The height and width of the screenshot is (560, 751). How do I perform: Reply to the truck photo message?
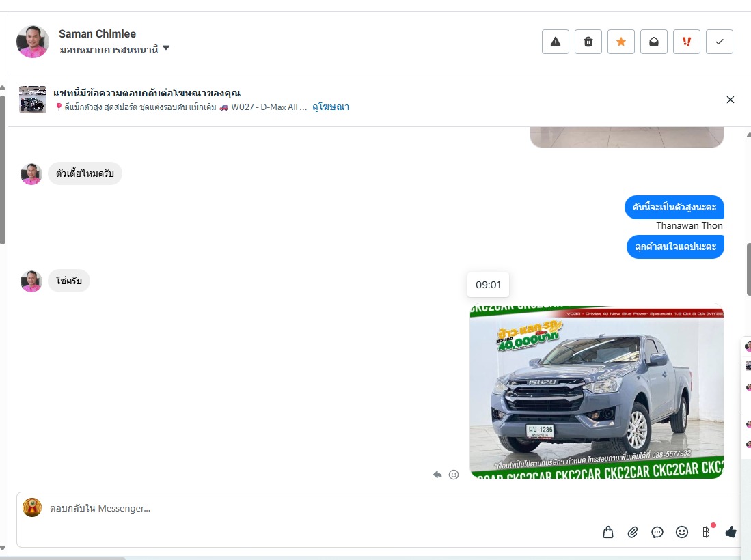coord(437,475)
